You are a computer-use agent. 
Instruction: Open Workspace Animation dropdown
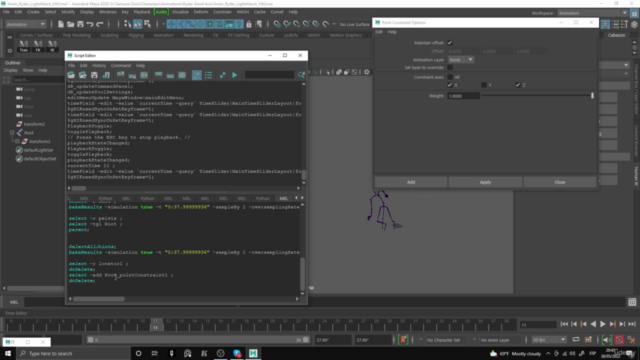coord(592,13)
